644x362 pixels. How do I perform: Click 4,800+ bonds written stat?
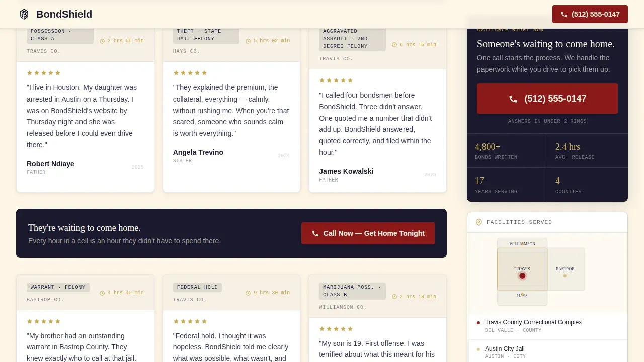[x=507, y=151]
